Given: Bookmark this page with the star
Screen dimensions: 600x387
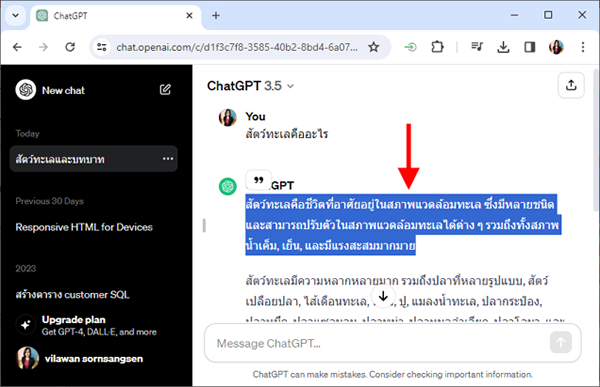Looking at the screenshot, I should [x=374, y=47].
